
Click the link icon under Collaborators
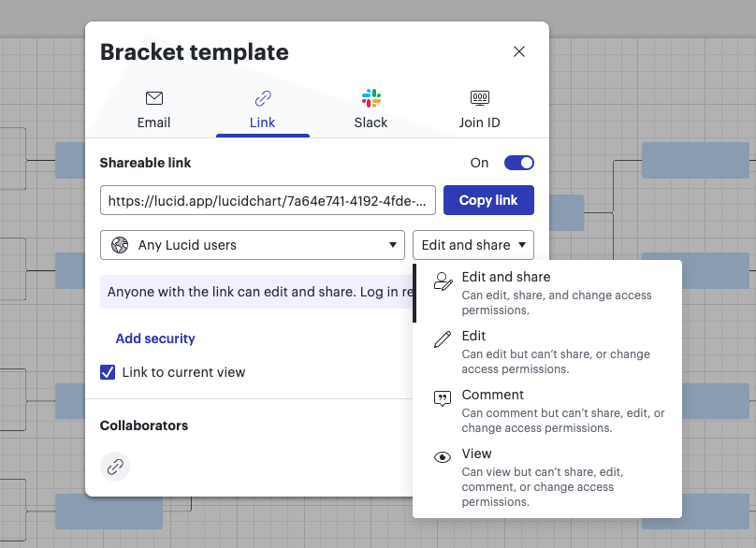click(115, 466)
